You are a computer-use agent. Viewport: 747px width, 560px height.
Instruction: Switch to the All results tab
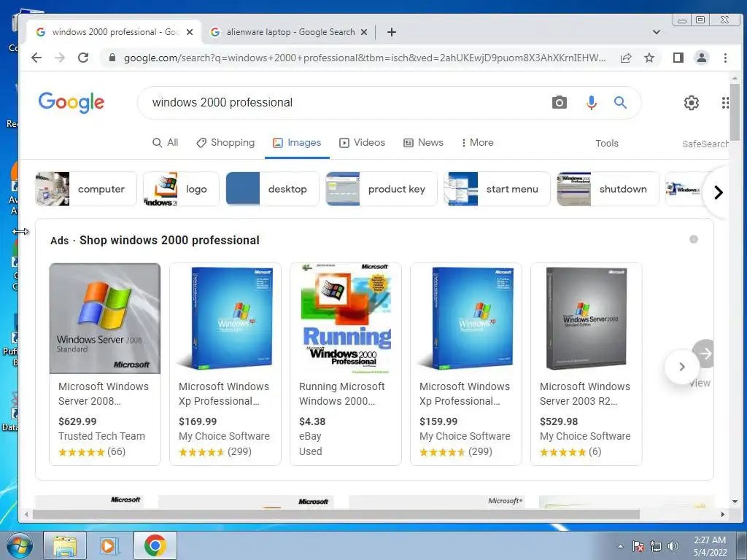coord(166,143)
